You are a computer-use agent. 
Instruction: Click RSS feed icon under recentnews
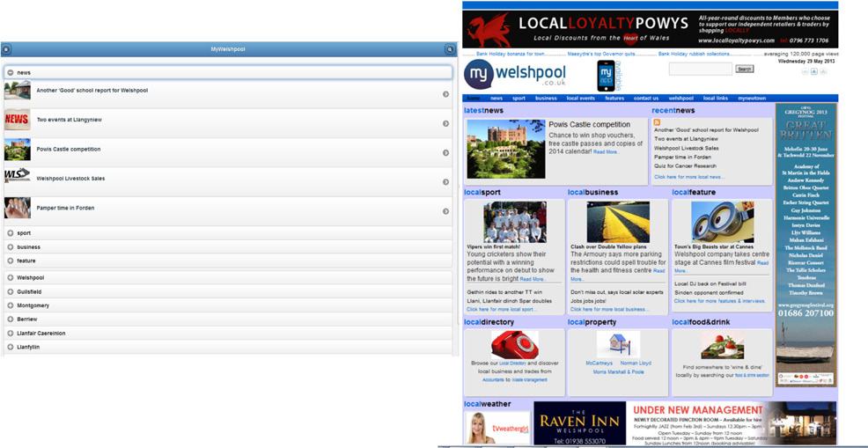657,121
